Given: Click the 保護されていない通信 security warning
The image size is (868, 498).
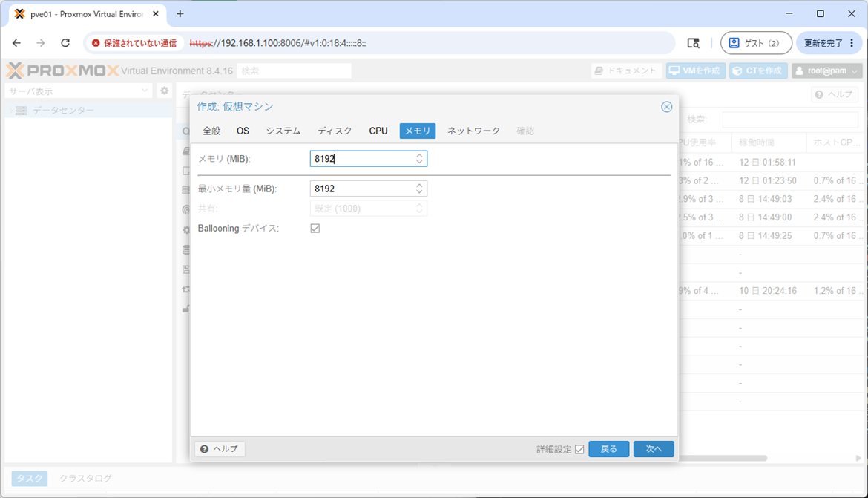Looking at the screenshot, I should 134,42.
